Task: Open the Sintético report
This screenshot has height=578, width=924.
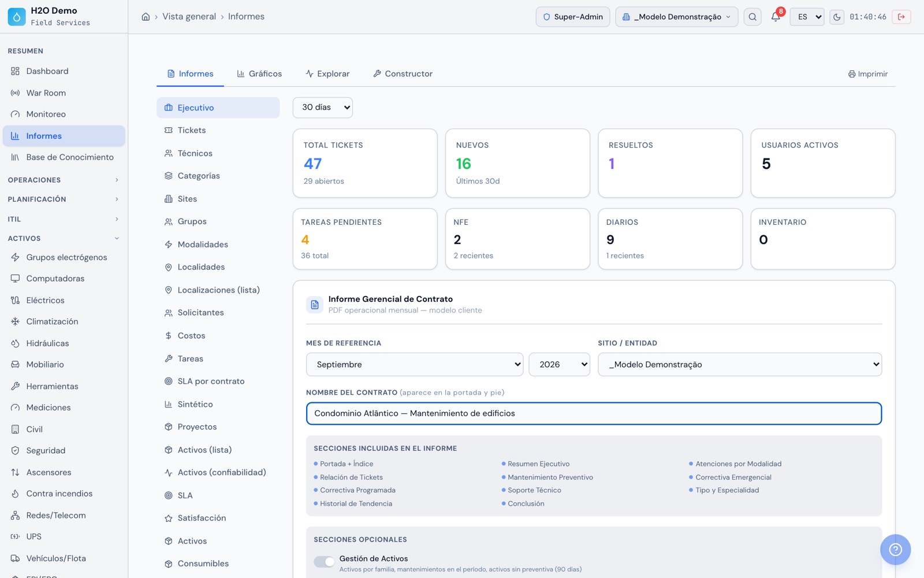Action: pos(218,405)
